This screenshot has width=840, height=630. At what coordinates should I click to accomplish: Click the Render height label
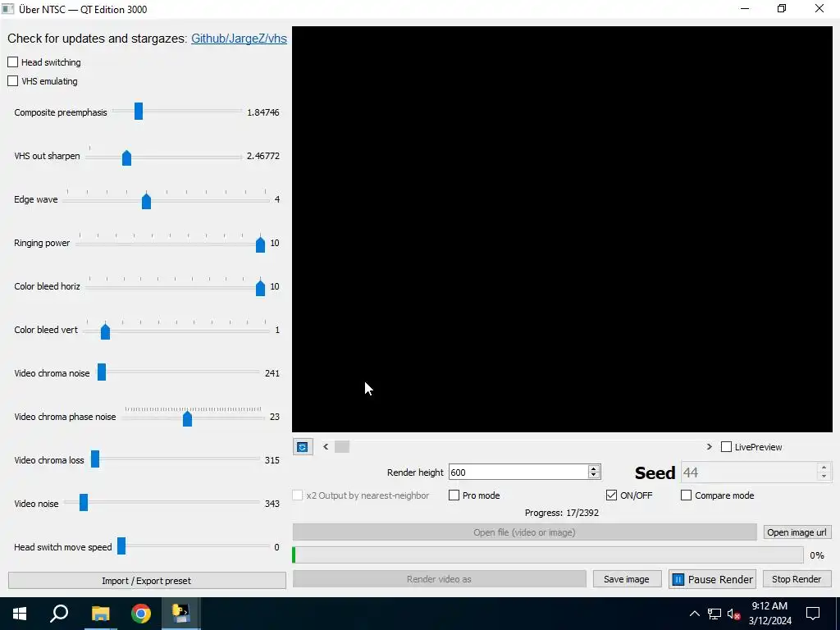(x=415, y=472)
